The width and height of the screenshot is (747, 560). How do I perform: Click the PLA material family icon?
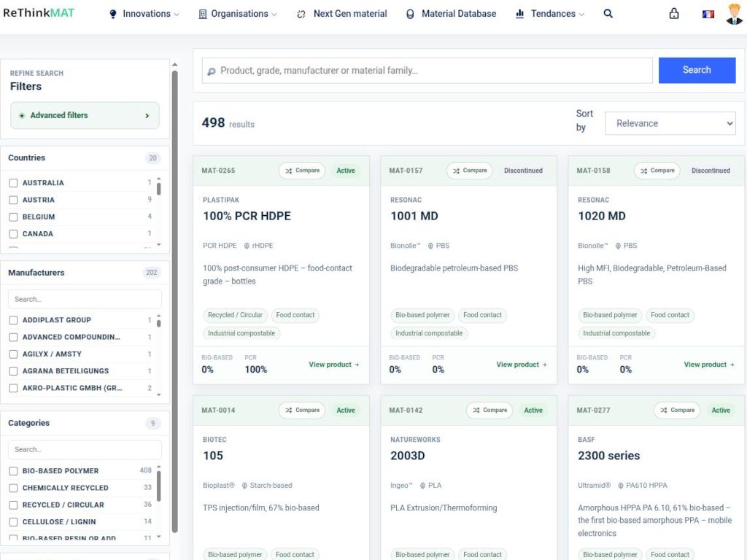422,486
